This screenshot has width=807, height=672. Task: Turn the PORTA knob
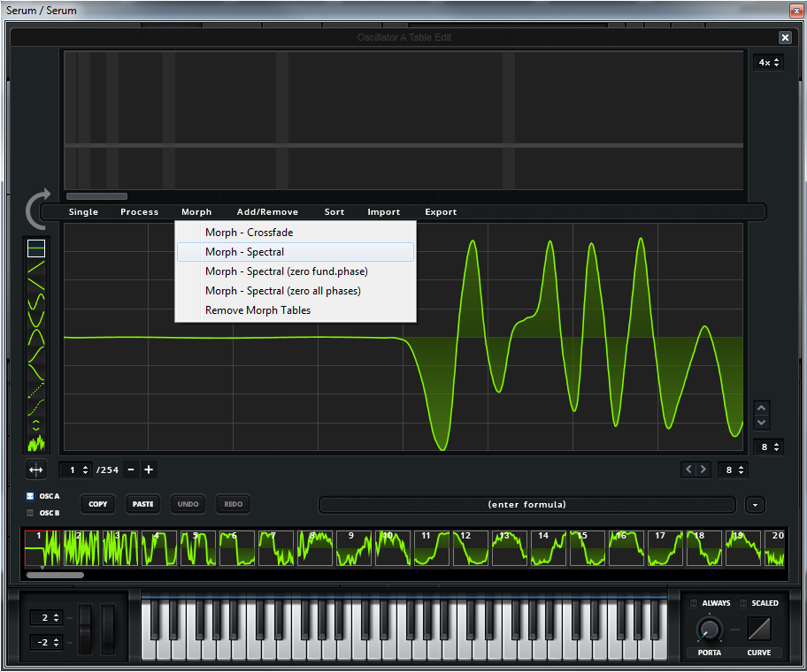709,629
